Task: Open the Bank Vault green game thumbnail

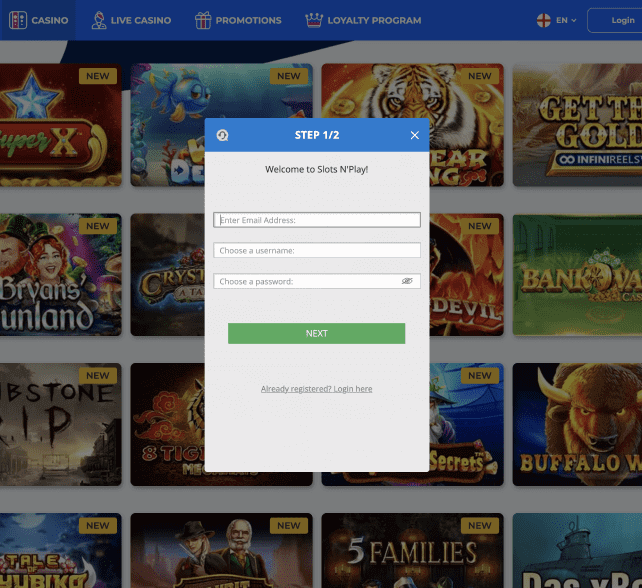Action: (577, 274)
